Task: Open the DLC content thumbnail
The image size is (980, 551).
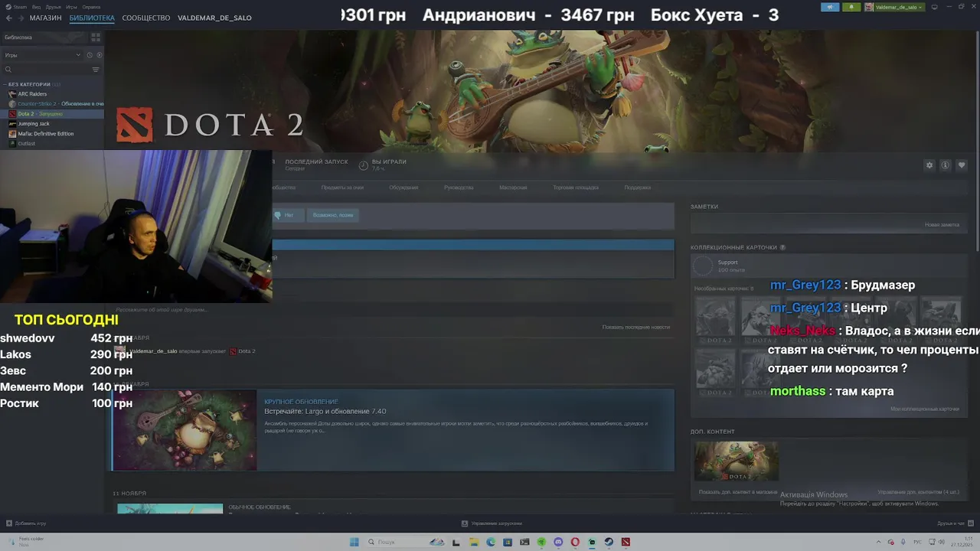Action: 737,461
